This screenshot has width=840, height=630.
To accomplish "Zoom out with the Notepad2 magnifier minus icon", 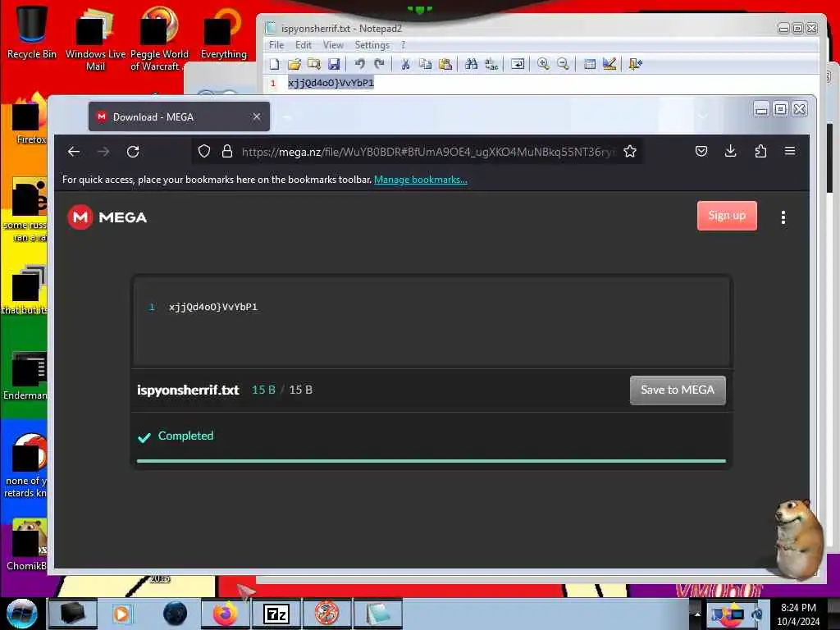I will (x=563, y=64).
